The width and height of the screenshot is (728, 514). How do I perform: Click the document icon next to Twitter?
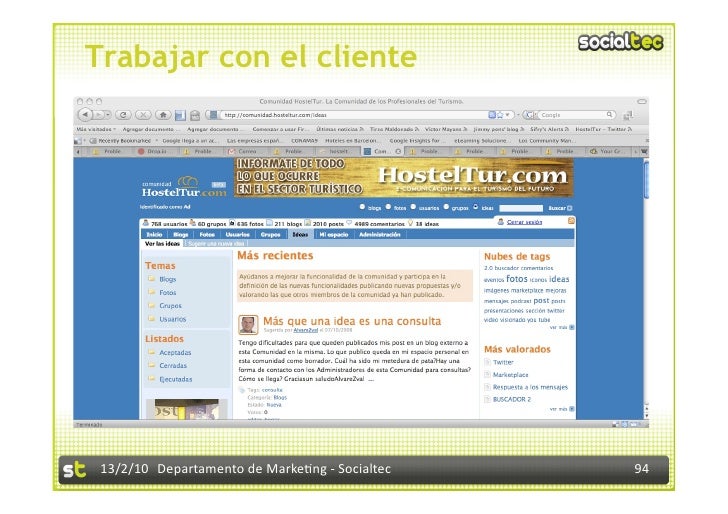tap(488, 362)
